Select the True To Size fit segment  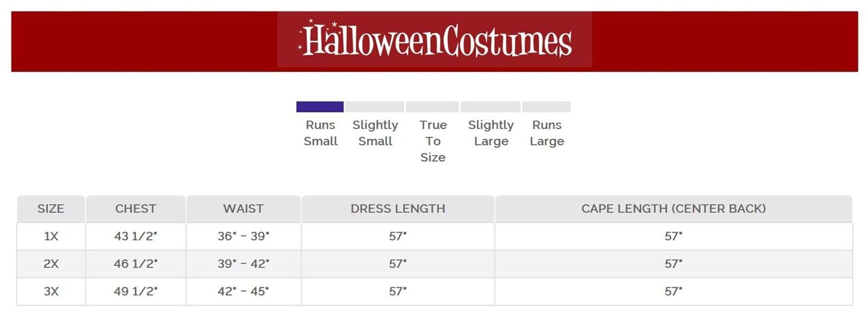point(432,107)
